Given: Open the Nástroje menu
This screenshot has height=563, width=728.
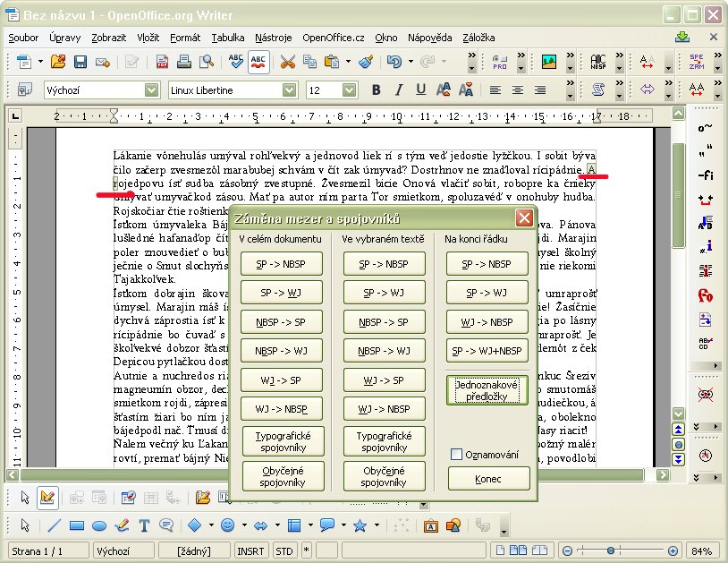Looking at the screenshot, I should [273, 38].
